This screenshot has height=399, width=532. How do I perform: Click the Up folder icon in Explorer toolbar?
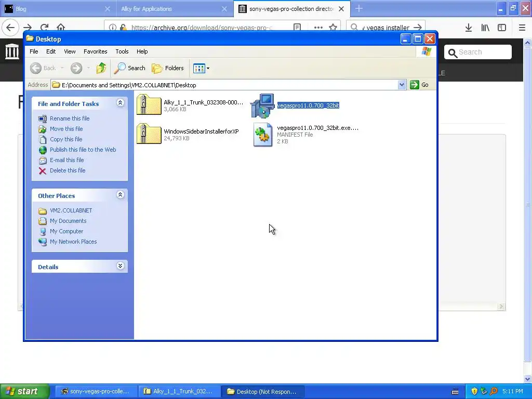(101, 68)
